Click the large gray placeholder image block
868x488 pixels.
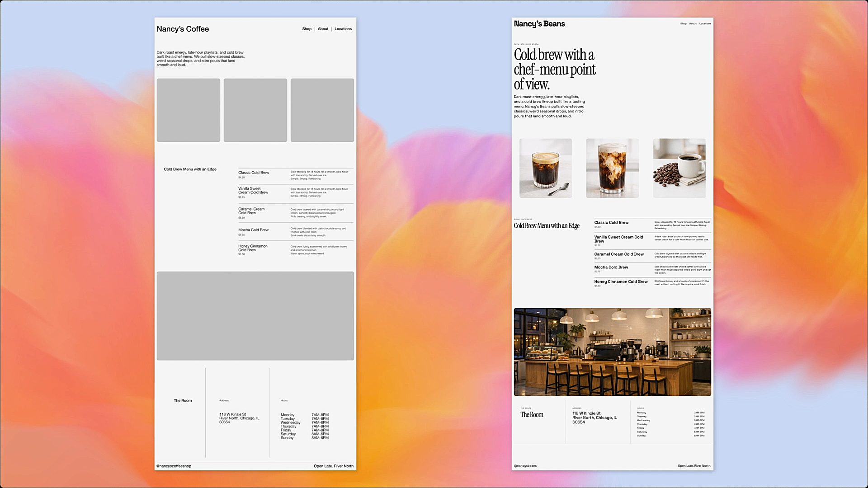pos(255,316)
